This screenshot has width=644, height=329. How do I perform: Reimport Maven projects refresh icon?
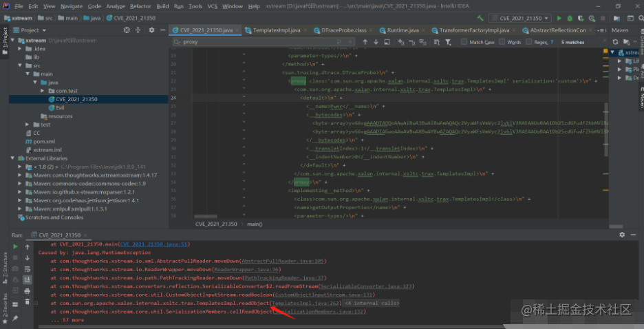[615, 42]
